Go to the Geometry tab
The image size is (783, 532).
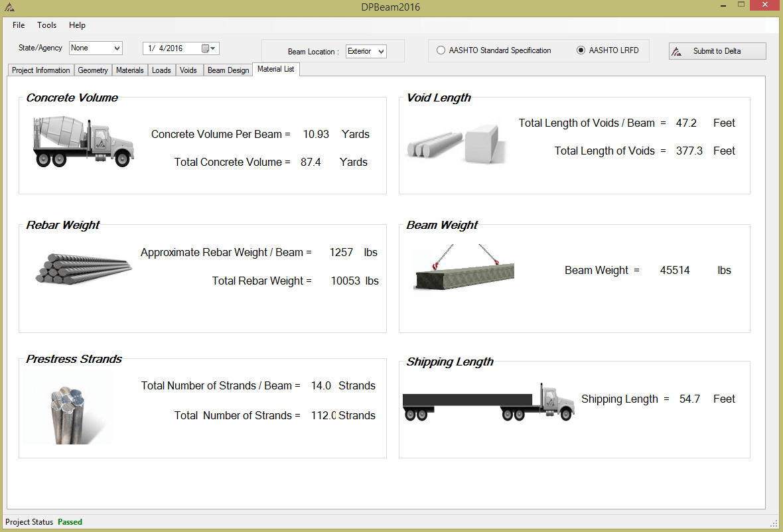(x=92, y=70)
